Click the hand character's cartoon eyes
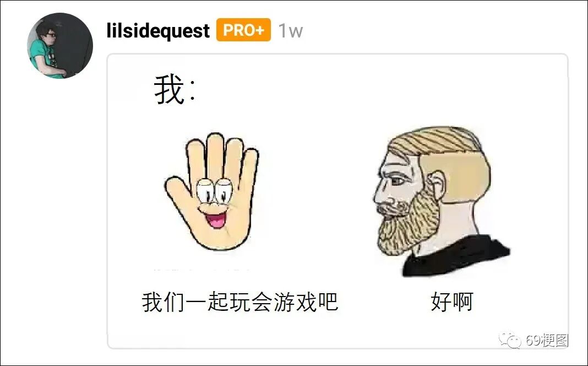The image size is (588, 366). coord(214,191)
